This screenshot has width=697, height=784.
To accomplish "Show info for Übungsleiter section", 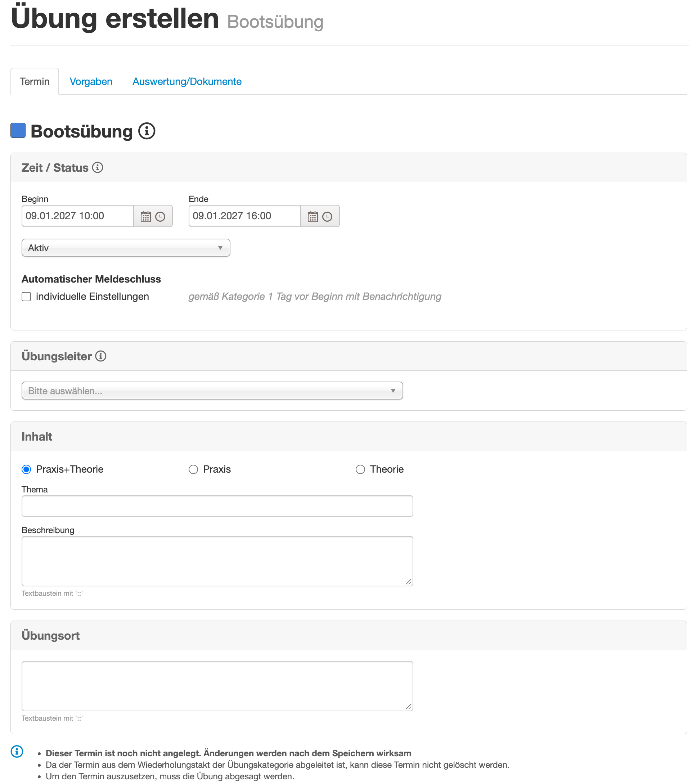I will (x=100, y=356).
